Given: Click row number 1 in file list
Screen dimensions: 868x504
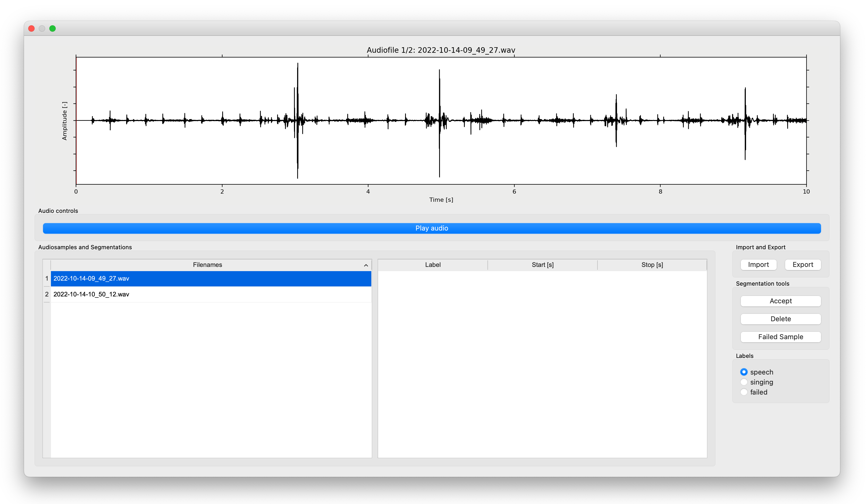Looking at the screenshot, I should [46, 279].
